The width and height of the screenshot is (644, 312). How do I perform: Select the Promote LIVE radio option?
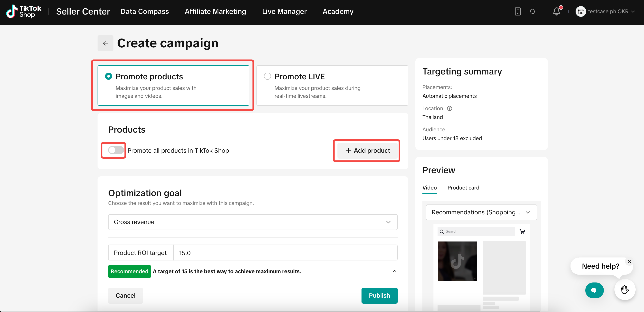pos(267,76)
